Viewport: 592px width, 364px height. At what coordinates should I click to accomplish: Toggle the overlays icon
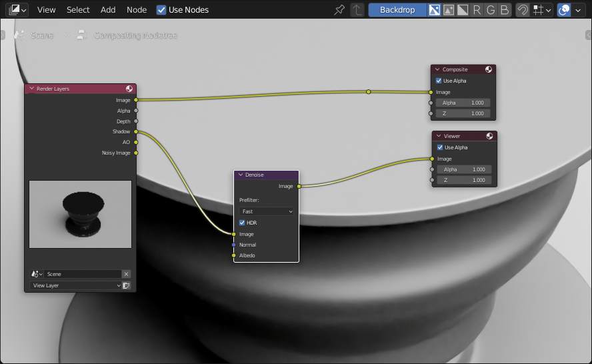pyautogui.click(x=564, y=10)
